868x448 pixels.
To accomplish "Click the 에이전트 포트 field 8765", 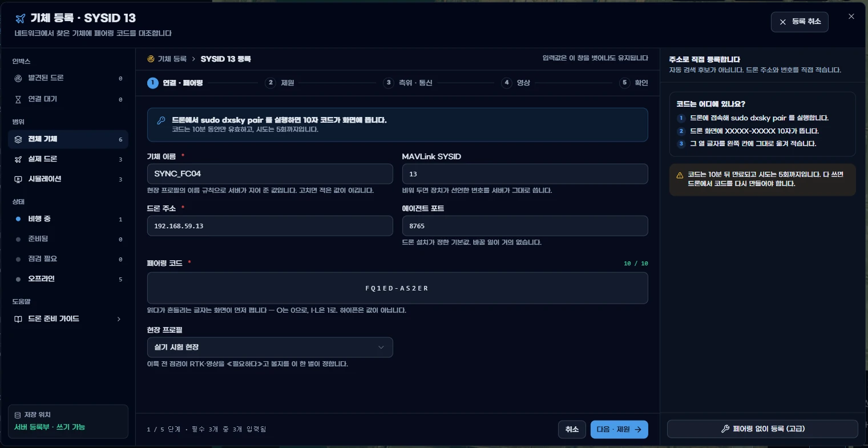I will (x=525, y=226).
